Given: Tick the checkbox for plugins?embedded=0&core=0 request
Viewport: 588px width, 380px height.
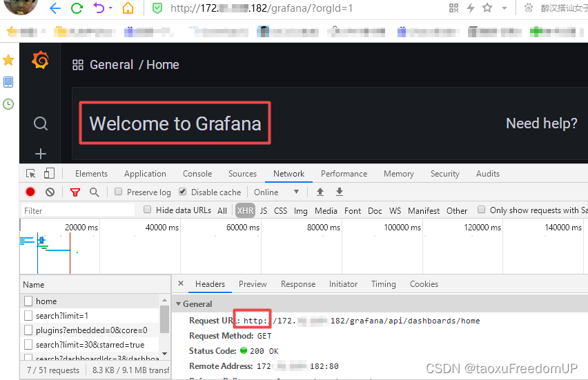Looking at the screenshot, I should click(x=28, y=330).
